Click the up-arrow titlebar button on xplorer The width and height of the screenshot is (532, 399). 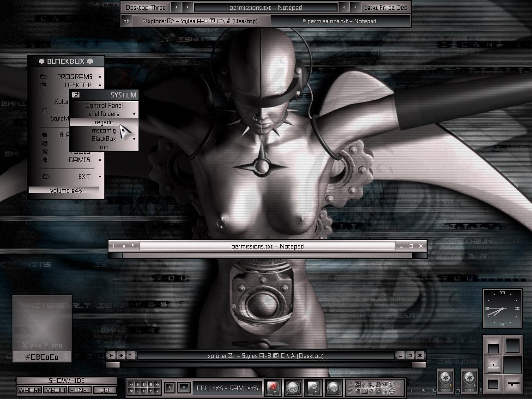[121, 356]
